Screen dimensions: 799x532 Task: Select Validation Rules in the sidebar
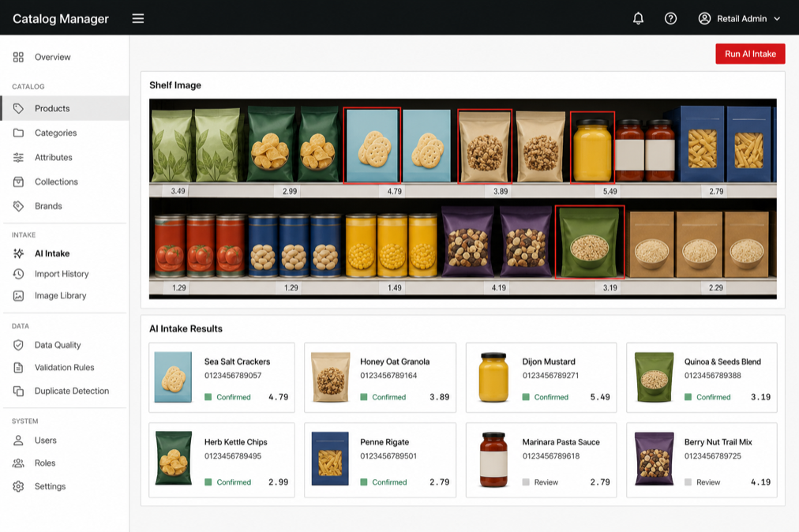click(x=65, y=367)
